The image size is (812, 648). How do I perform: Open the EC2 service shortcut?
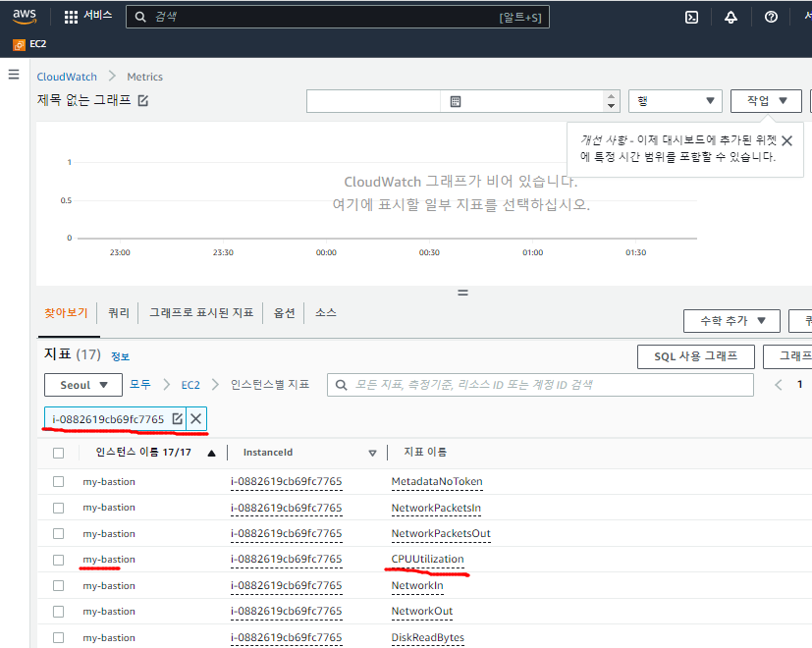(x=30, y=44)
